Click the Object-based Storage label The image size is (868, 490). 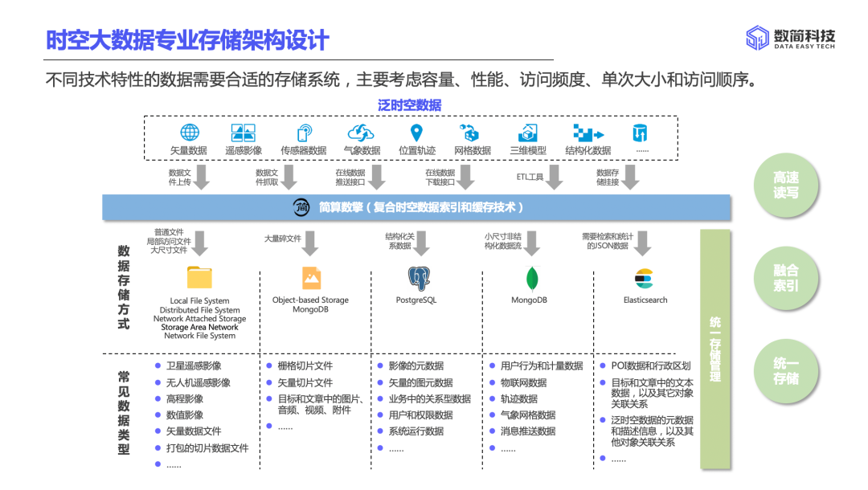point(310,300)
